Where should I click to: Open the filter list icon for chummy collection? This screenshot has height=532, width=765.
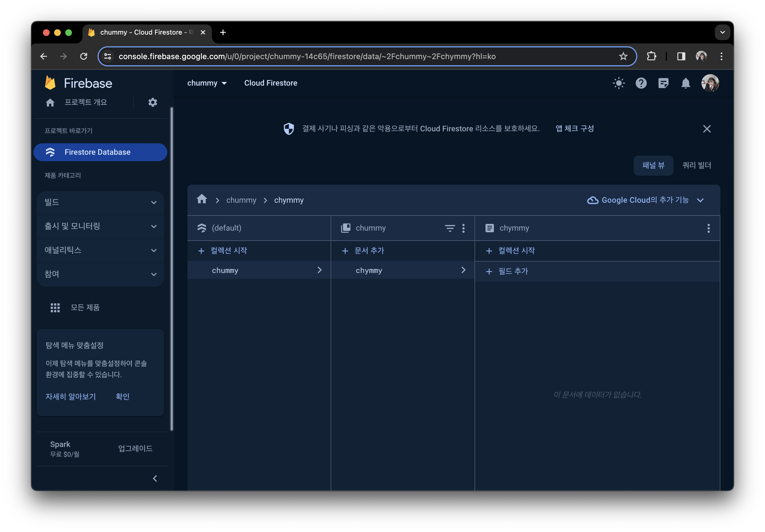pos(450,228)
